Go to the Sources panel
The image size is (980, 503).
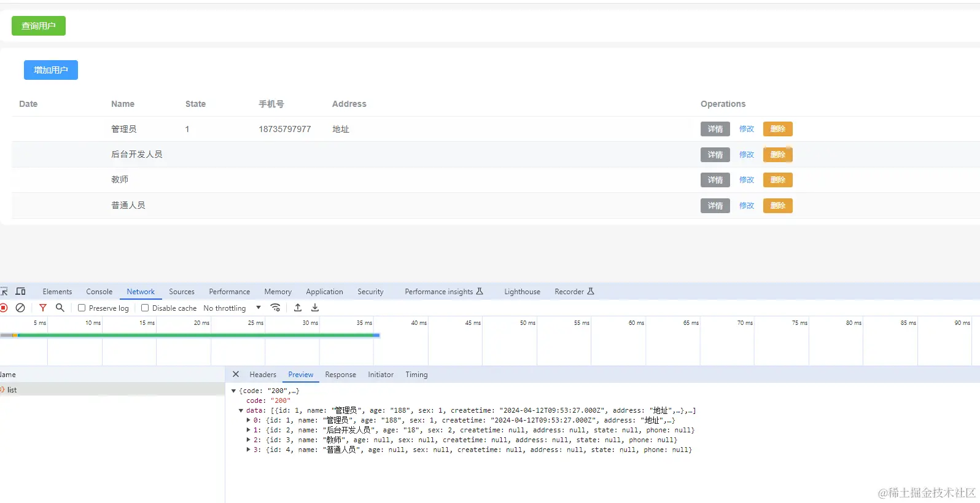182,292
